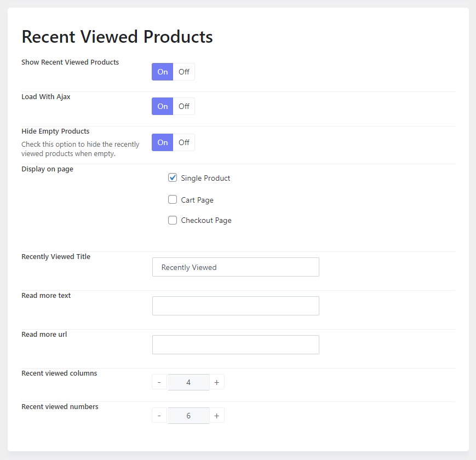Click the Recently Viewed Title label
476x460 pixels.
pyautogui.click(x=56, y=257)
